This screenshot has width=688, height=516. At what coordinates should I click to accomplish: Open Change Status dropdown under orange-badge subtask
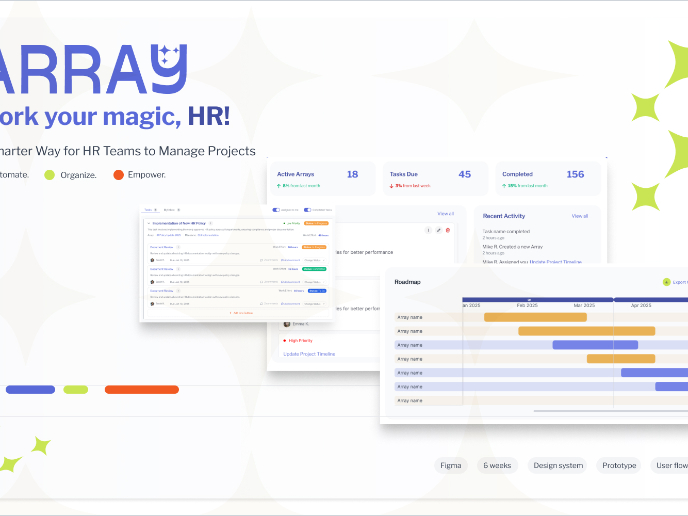[314, 260]
